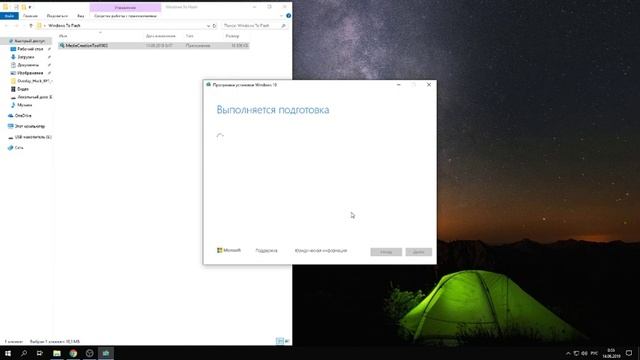Open the taskbar clock and date

coord(611,353)
